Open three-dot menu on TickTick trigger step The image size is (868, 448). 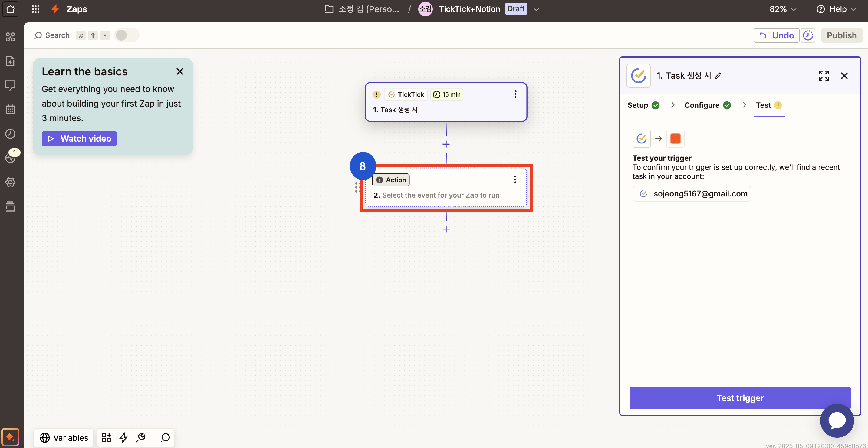click(x=515, y=94)
